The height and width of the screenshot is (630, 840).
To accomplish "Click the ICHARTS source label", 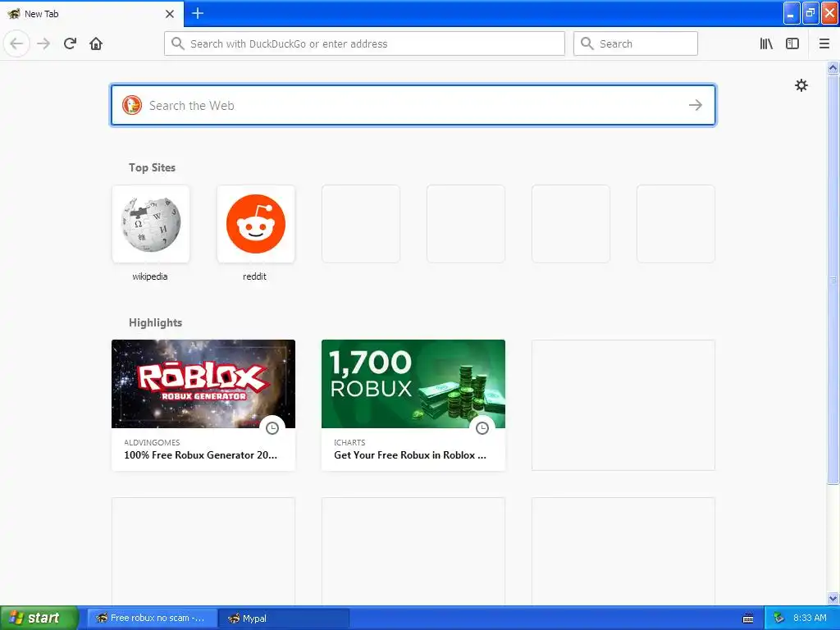I will (349, 442).
